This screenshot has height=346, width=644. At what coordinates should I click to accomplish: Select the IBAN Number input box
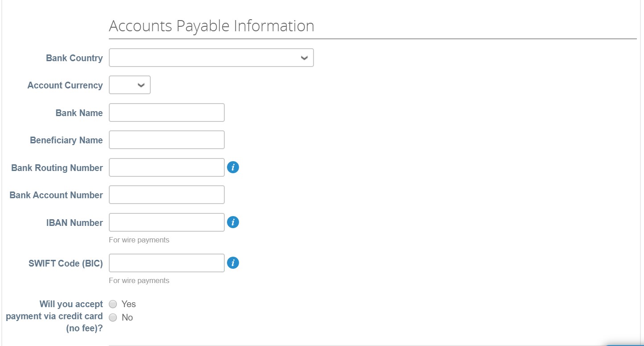(166, 222)
